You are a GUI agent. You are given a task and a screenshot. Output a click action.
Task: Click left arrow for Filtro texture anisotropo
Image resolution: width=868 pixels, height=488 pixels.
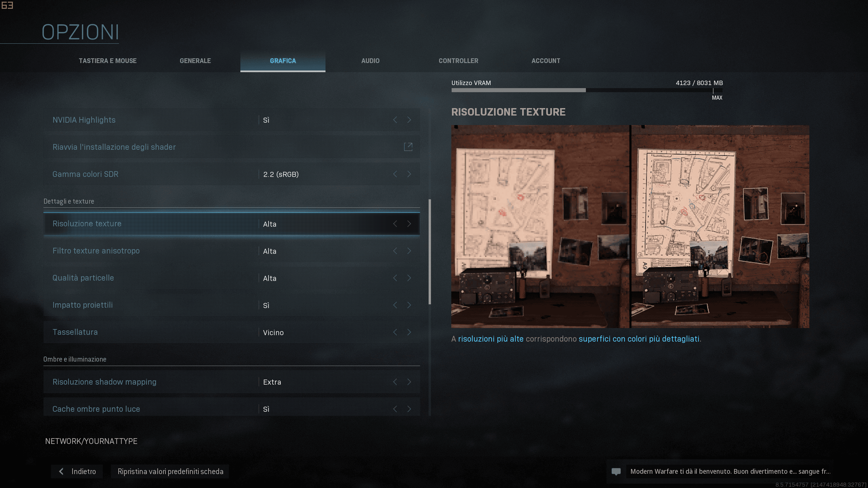pyautogui.click(x=395, y=250)
